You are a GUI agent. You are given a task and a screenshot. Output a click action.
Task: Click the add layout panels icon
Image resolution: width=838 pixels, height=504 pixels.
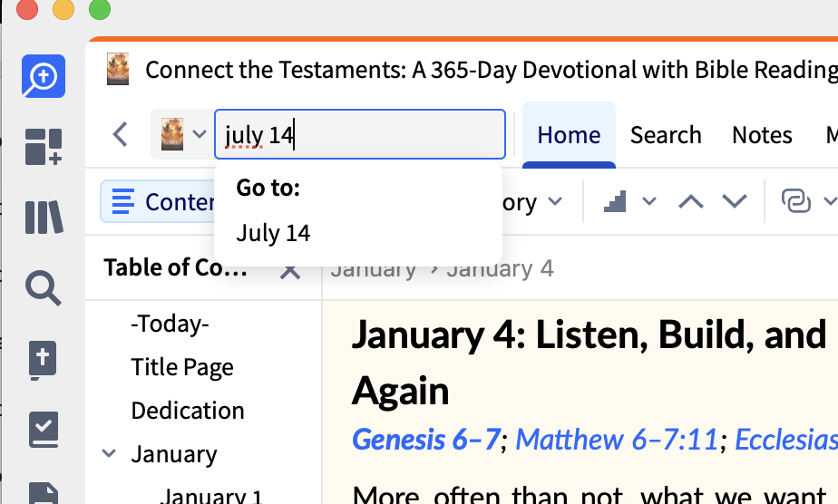tap(44, 146)
